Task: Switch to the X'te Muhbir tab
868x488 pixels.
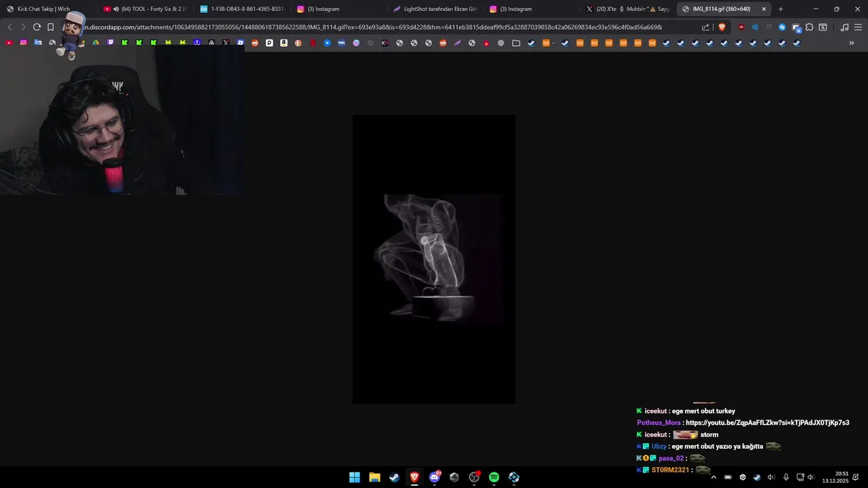Action: pos(627,9)
